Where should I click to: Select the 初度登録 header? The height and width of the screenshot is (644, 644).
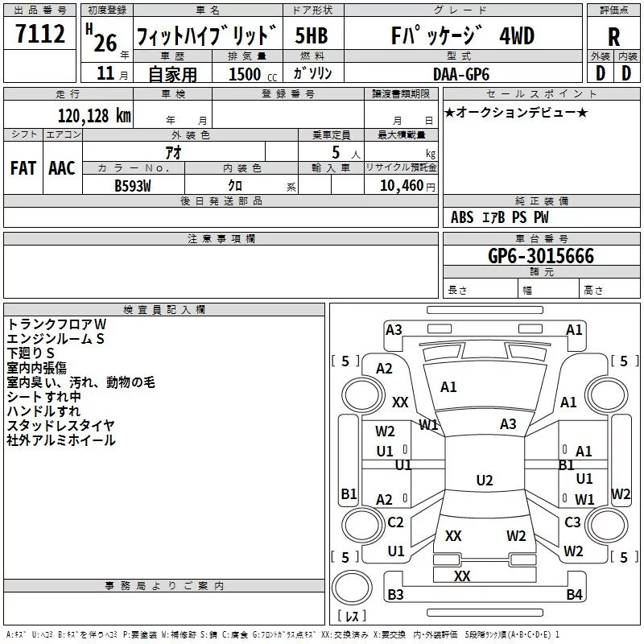pyautogui.click(x=107, y=10)
